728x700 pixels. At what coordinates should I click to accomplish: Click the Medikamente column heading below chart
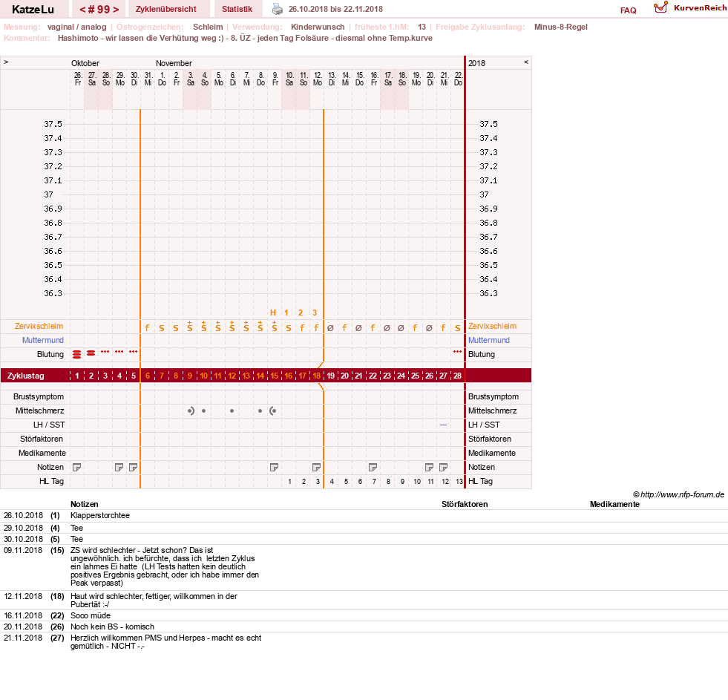[614, 504]
